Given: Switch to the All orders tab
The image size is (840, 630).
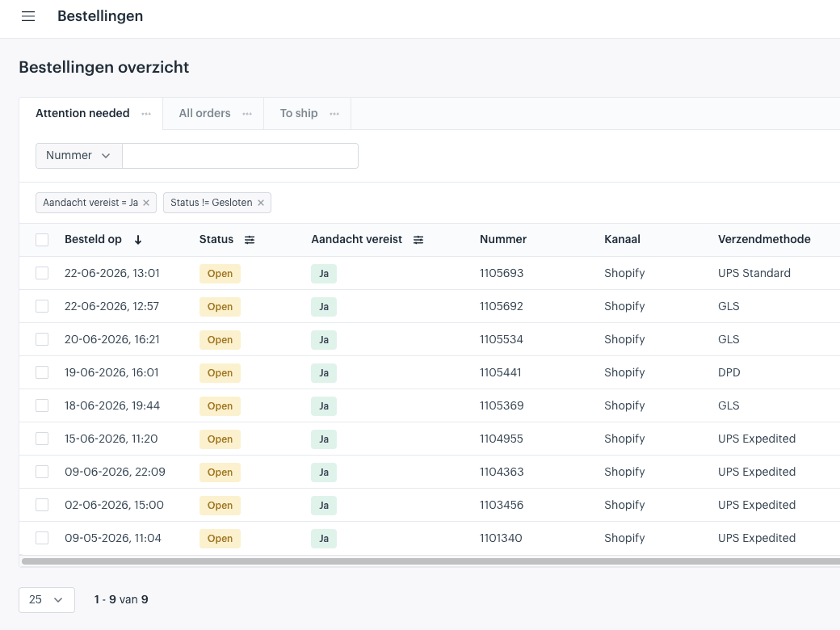Looking at the screenshot, I should point(204,114).
